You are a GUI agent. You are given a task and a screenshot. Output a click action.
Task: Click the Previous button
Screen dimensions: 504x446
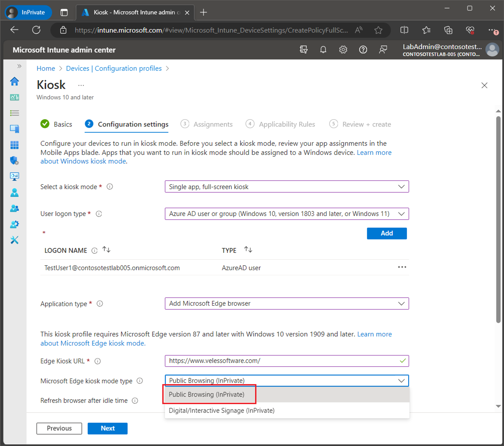(x=59, y=428)
